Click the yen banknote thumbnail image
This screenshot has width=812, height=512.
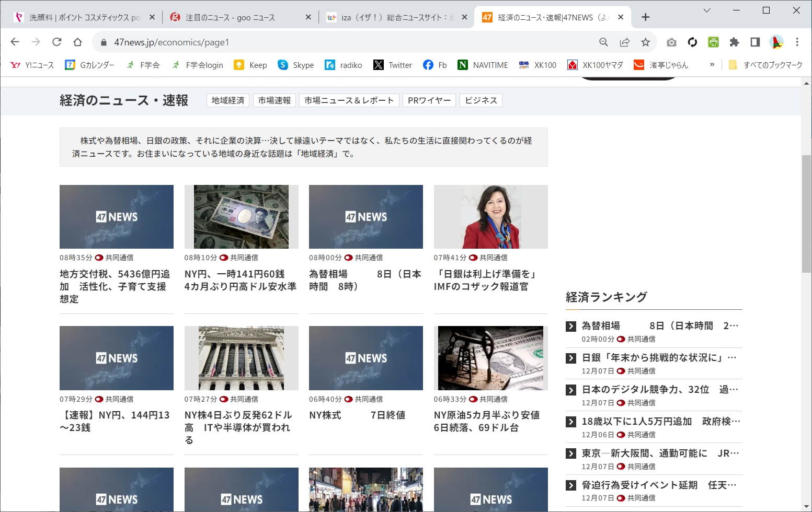(x=242, y=217)
